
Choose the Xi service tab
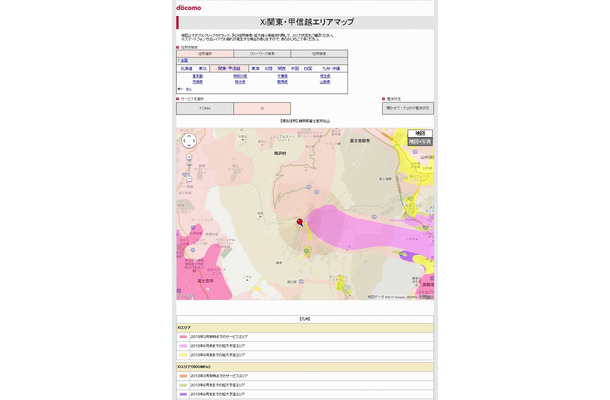coord(262,109)
